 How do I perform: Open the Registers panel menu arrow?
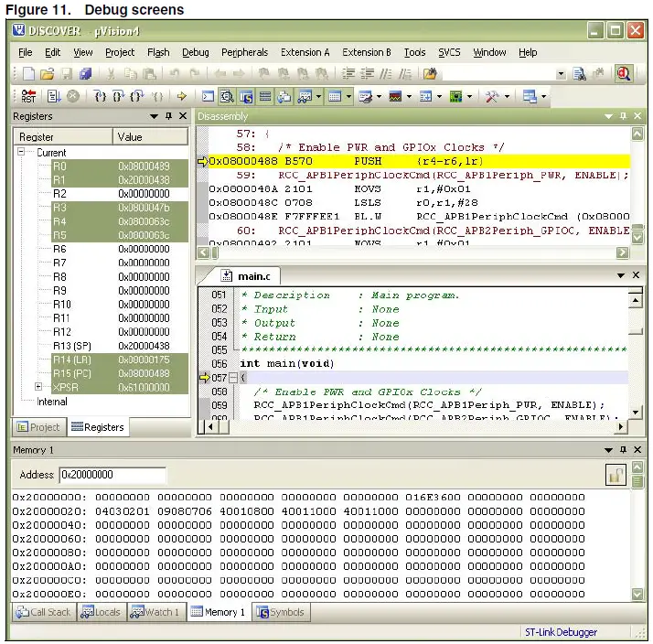pos(154,116)
